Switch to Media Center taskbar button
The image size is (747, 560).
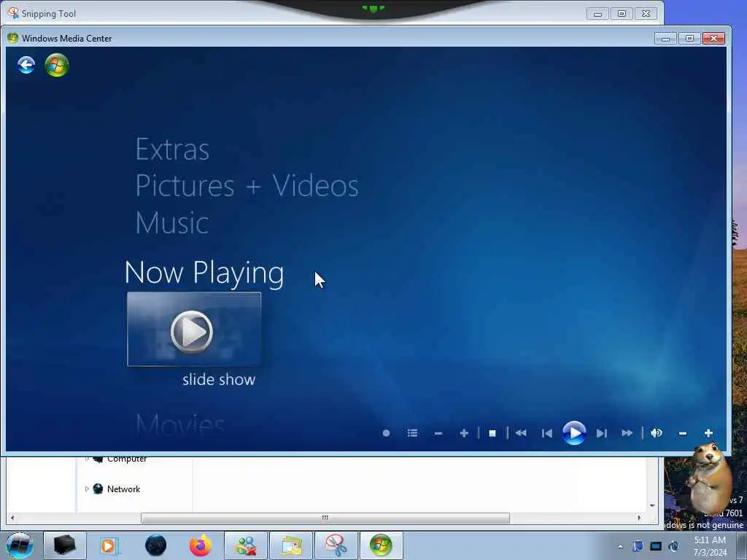pyautogui.click(x=381, y=545)
